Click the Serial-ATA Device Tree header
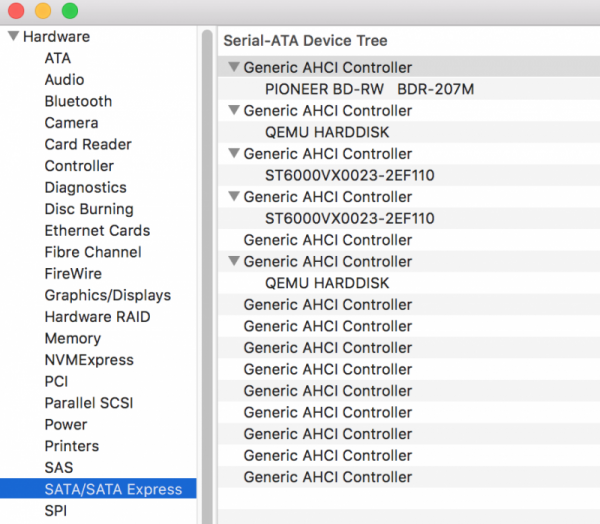Viewport: 600px width, 524px height. pyautogui.click(x=305, y=41)
